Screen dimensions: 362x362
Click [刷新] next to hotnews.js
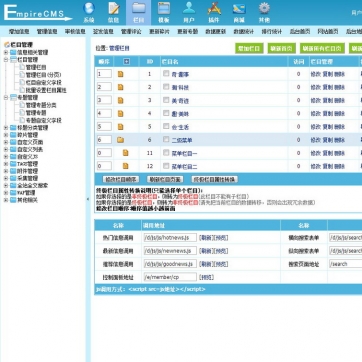click(206, 238)
